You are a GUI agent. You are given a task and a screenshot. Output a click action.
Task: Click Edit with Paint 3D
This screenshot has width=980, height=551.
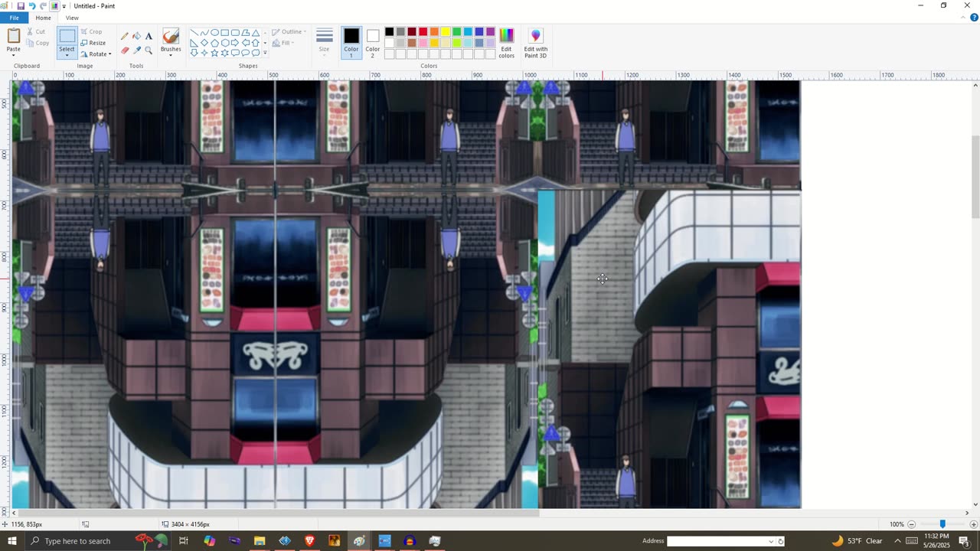click(x=535, y=43)
